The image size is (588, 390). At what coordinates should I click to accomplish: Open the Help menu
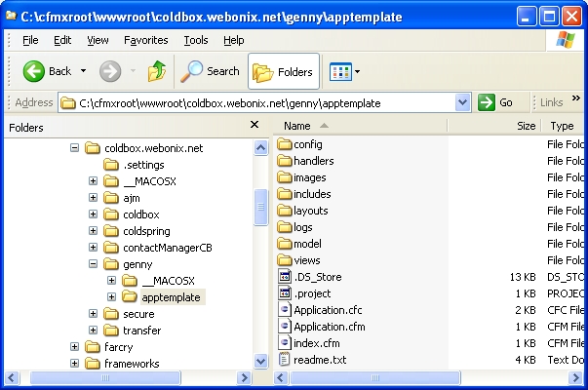pyautogui.click(x=234, y=40)
